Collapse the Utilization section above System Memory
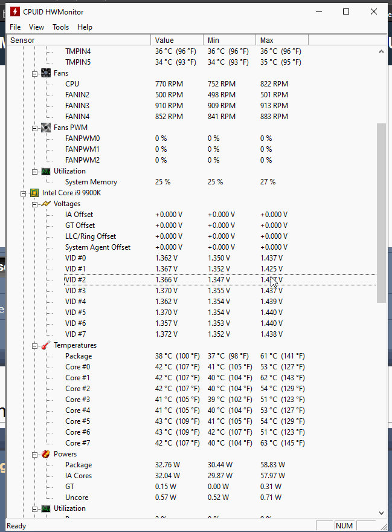The height and width of the screenshot is (532, 392). point(34,172)
